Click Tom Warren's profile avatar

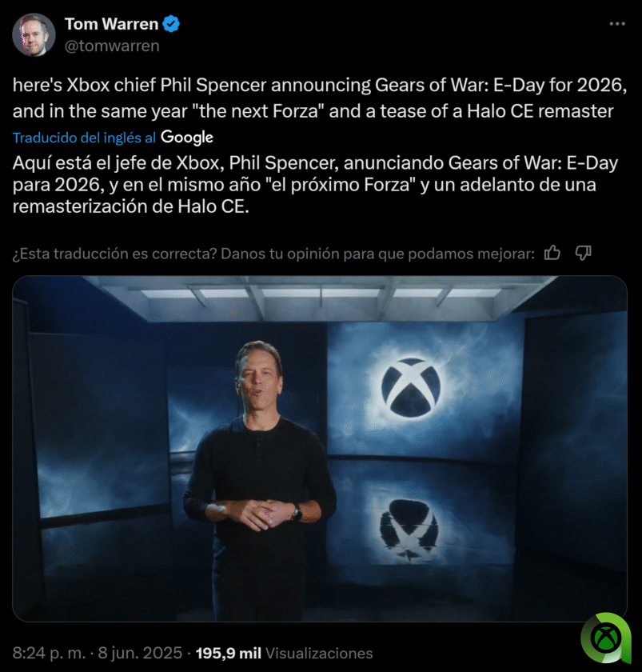34,34
